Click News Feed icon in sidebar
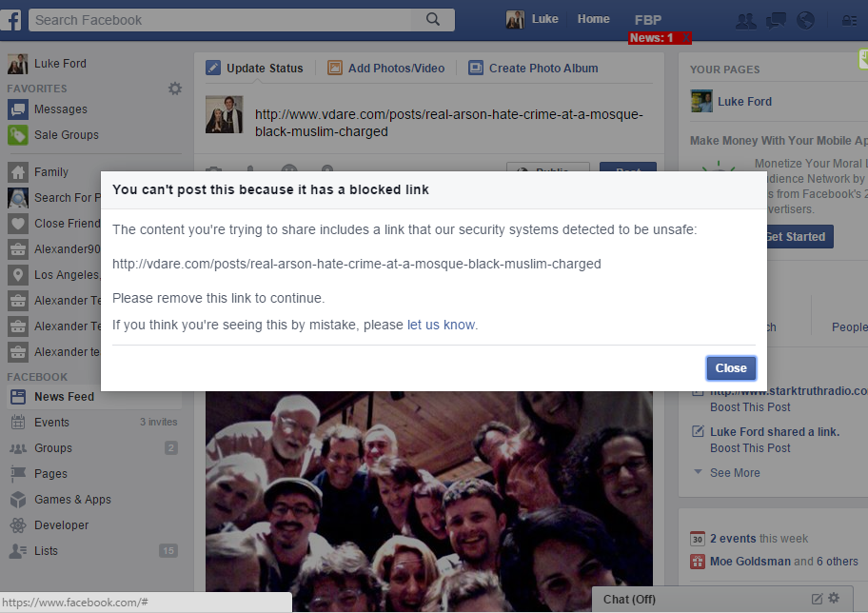 click(x=18, y=397)
